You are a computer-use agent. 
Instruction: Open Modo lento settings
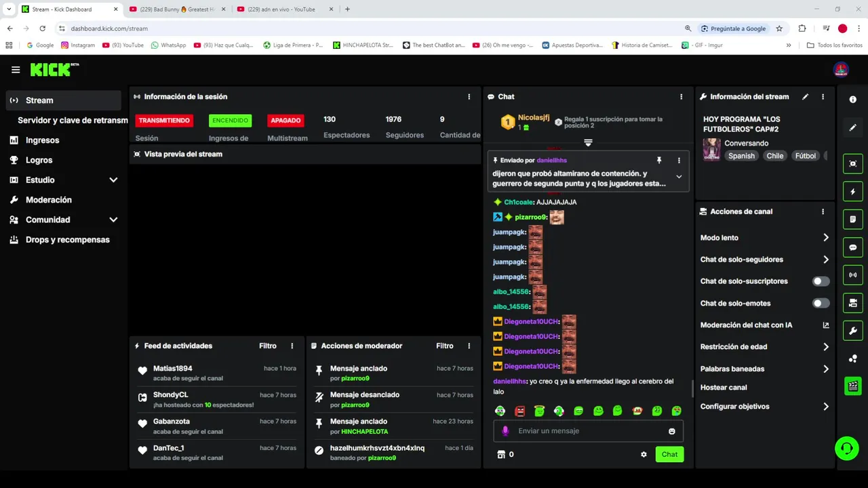765,238
